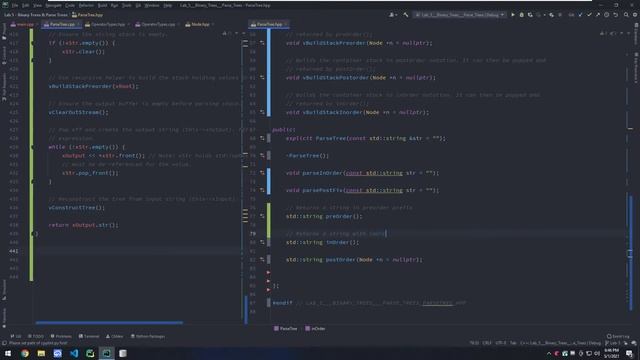Viewport: 640px width, 360px height.
Task: Open the run configuration dropdown
Action: coord(460,15)
